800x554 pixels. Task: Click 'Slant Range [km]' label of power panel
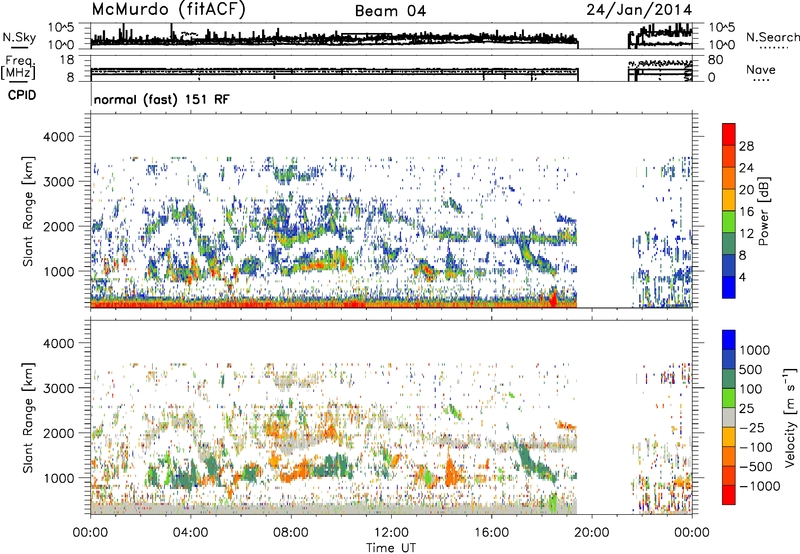point(28,211)
